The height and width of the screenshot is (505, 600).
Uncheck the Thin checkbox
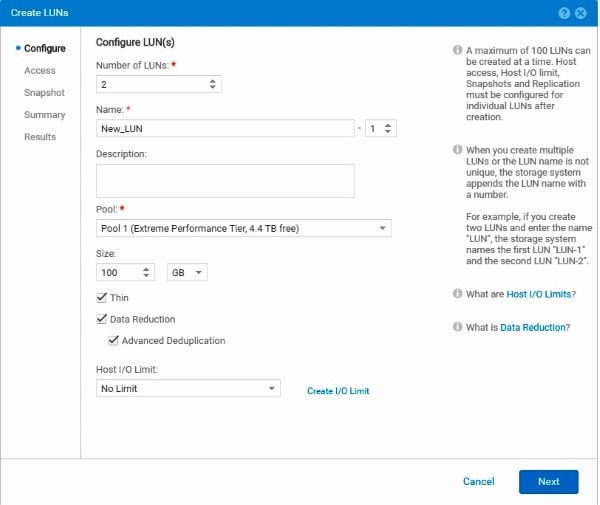pos(101,297)
